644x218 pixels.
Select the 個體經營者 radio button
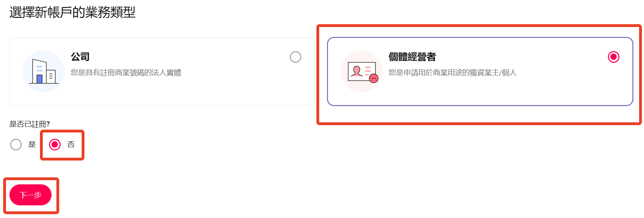point(614,57)
